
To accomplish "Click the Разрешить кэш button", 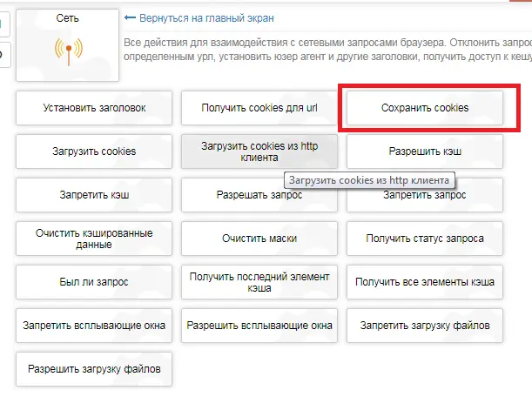I will click(425, 151).
